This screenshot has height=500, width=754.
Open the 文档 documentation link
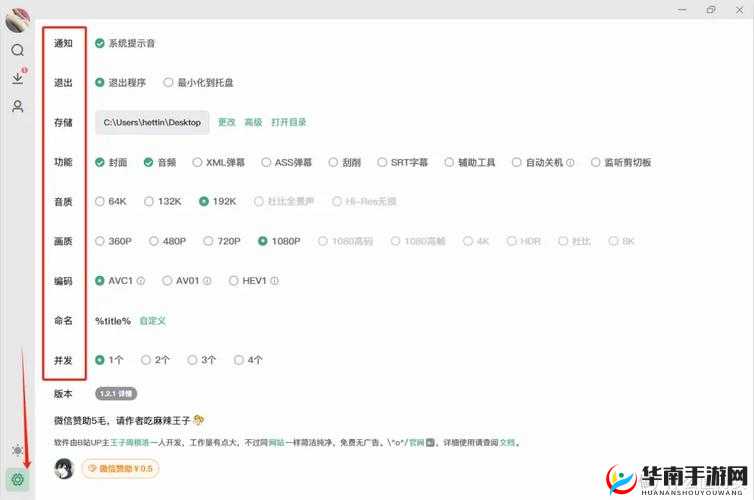tap(507, 442)
